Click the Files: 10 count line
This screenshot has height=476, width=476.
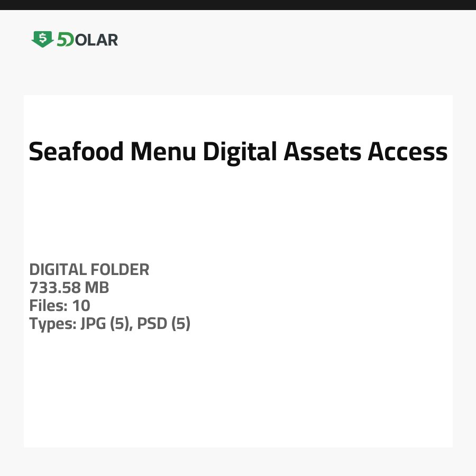[x=60, y=306]
